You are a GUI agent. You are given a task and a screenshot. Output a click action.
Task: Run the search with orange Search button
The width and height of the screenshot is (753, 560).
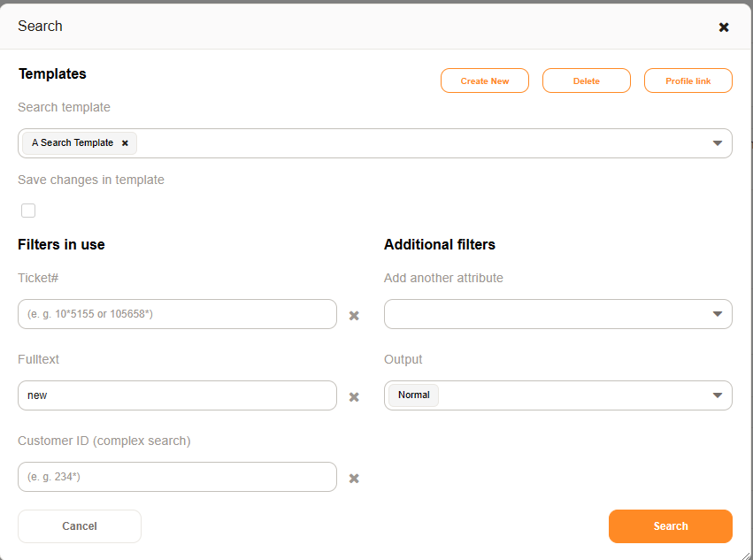click(x=670, y=526)
